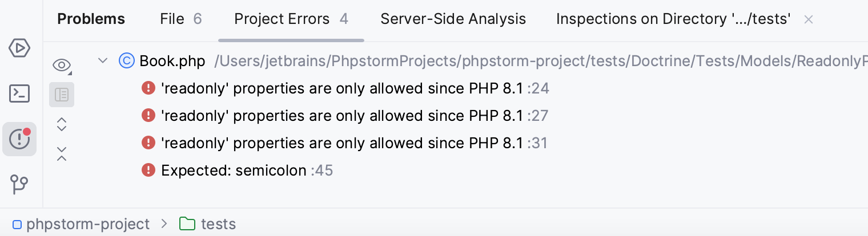Open the eye View Options menu

click(x=62, y=65)
